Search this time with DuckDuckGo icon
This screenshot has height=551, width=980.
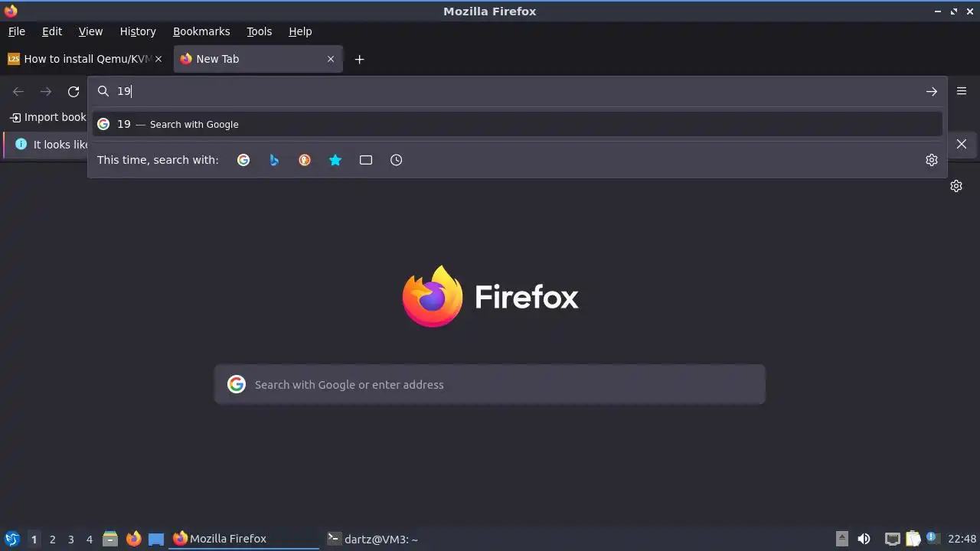(x=305, y=160)
